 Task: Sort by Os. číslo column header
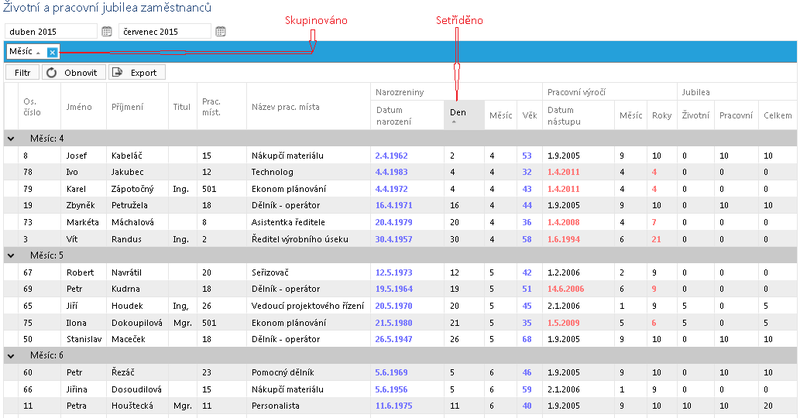coord(39,107)
